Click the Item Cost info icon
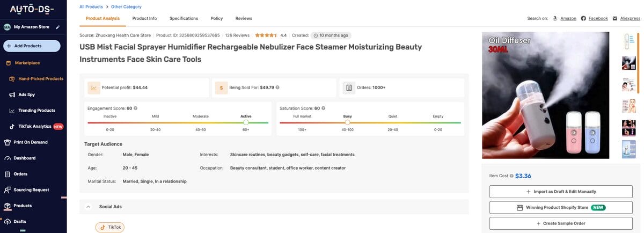Screen dimensions: 644x233 pos(511,176)
